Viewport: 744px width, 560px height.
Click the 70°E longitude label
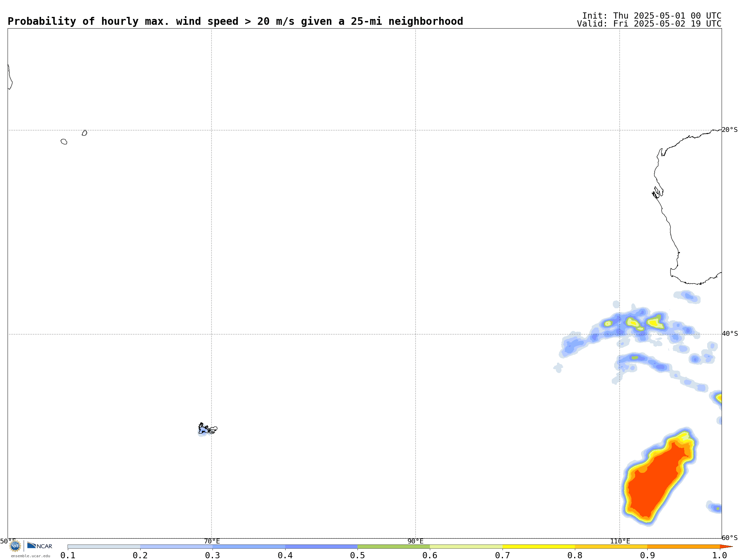[x=212, y=541]
